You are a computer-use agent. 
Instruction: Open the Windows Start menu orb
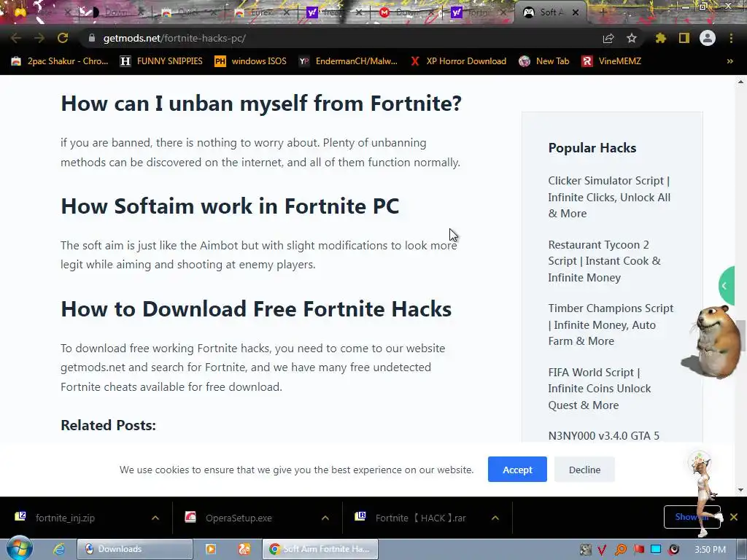(x=19, y=548)
